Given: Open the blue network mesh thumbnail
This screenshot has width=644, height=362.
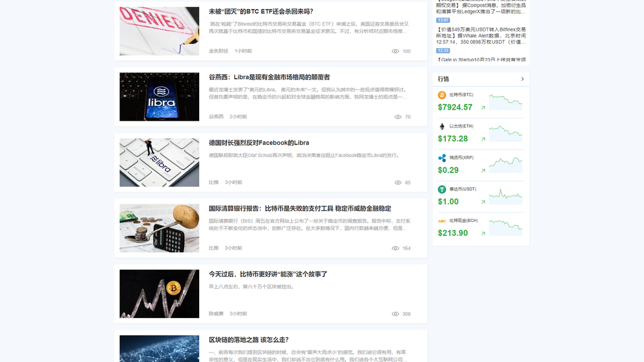Looking at the screenshot, I should (x=159, y=349).
